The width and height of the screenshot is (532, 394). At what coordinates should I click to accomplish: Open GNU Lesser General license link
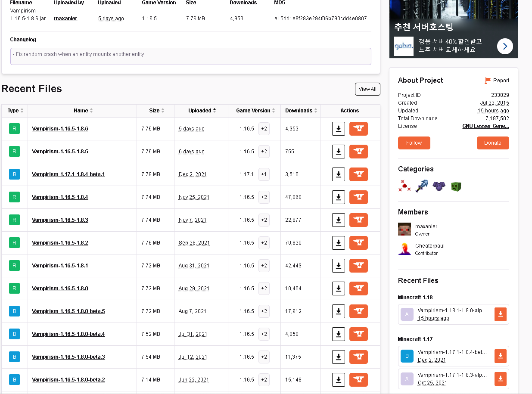point(485,126)
